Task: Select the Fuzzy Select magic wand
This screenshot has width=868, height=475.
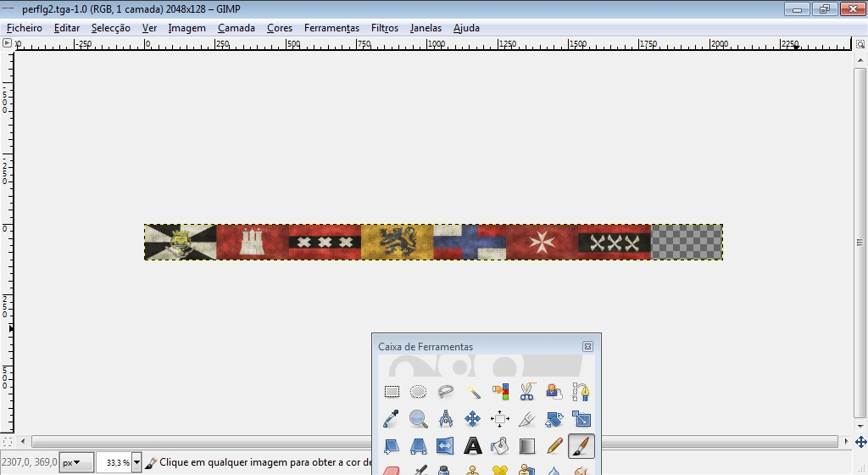Action: [x=473, y=392]
